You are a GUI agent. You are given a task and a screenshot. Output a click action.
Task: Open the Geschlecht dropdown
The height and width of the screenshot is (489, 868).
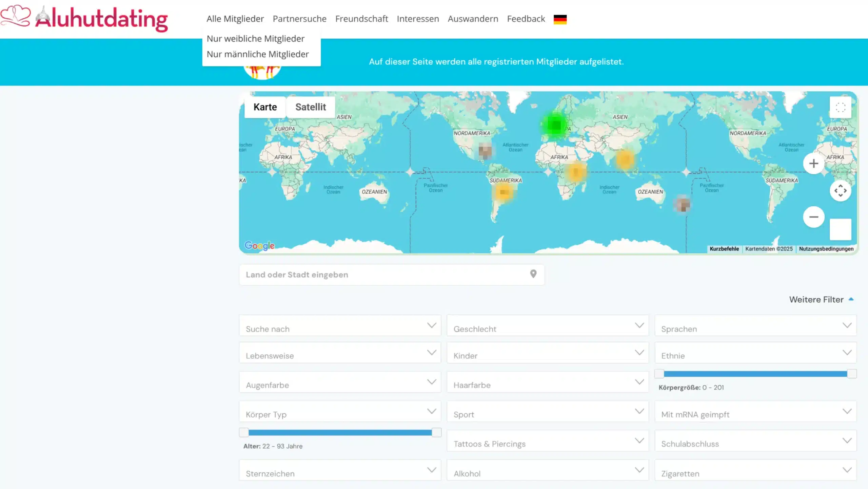[548, 326]
